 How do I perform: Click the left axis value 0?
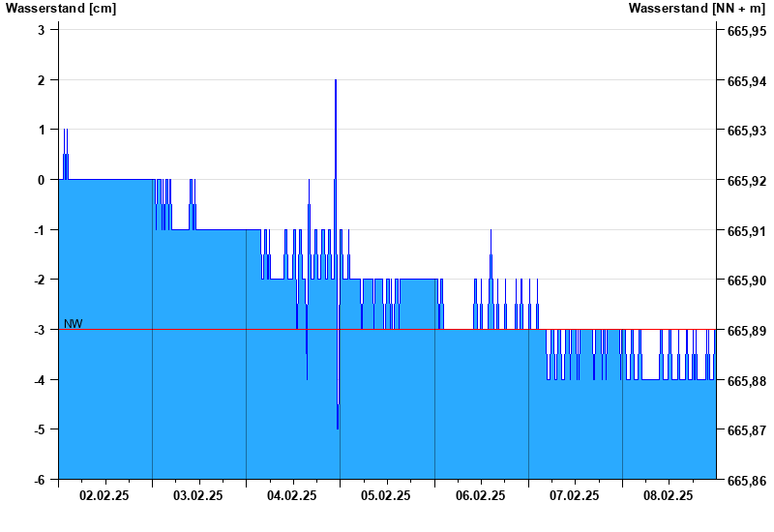pyautogui.click(x=41, y=180)
